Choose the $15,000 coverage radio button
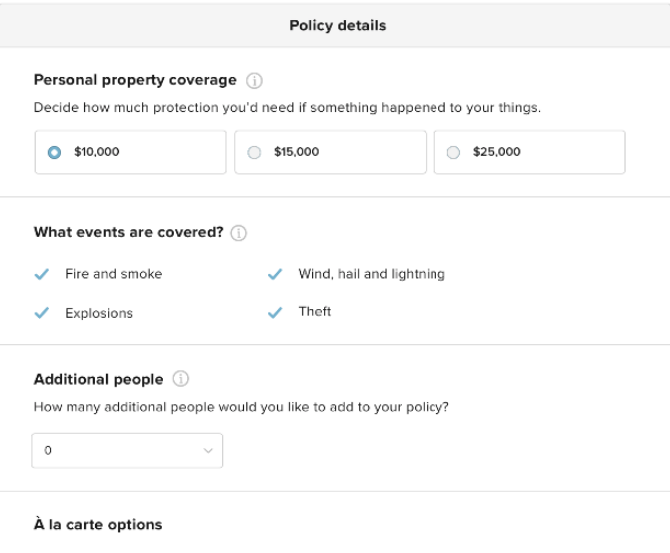Screen dimensions: 670x553 (254, 153)
